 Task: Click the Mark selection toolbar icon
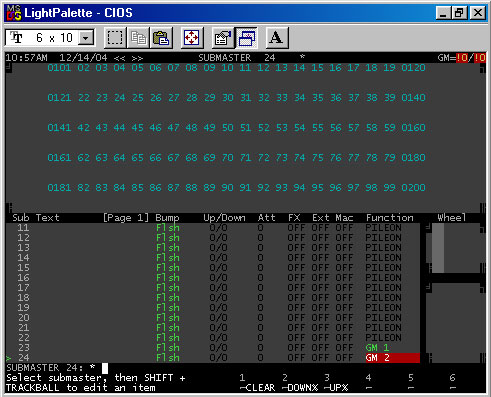tap(115, 38)
